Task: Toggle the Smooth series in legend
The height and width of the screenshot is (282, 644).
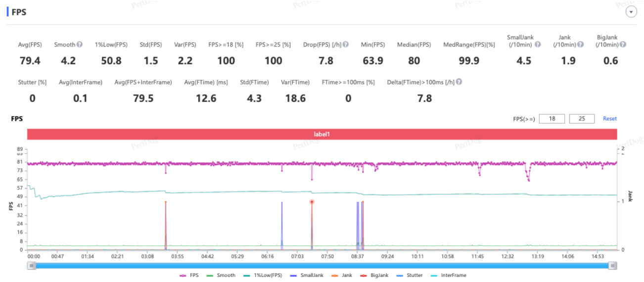Action: tap(221, 276)
